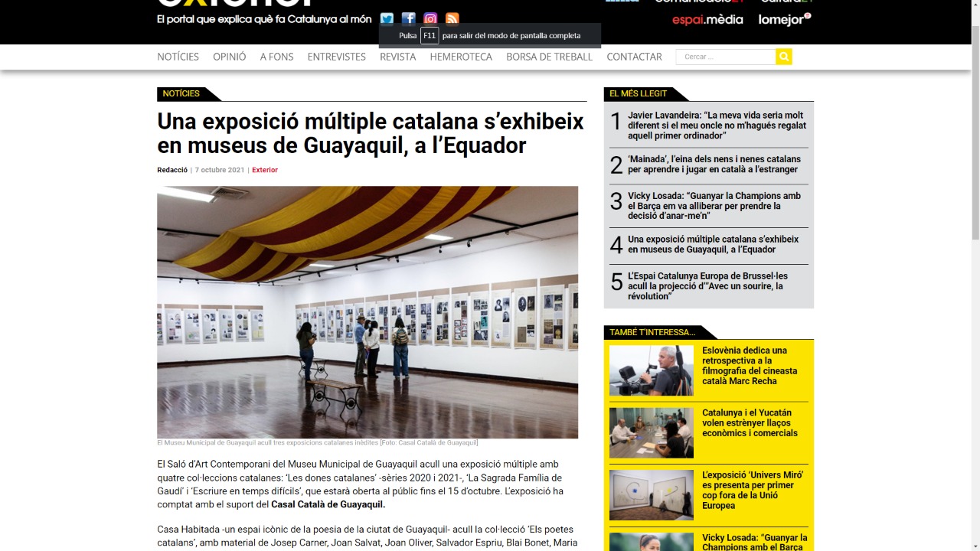The width and height of the screenshot is (980, 551).
Task: Open the Twitter social icon
Action: point(387,19)
